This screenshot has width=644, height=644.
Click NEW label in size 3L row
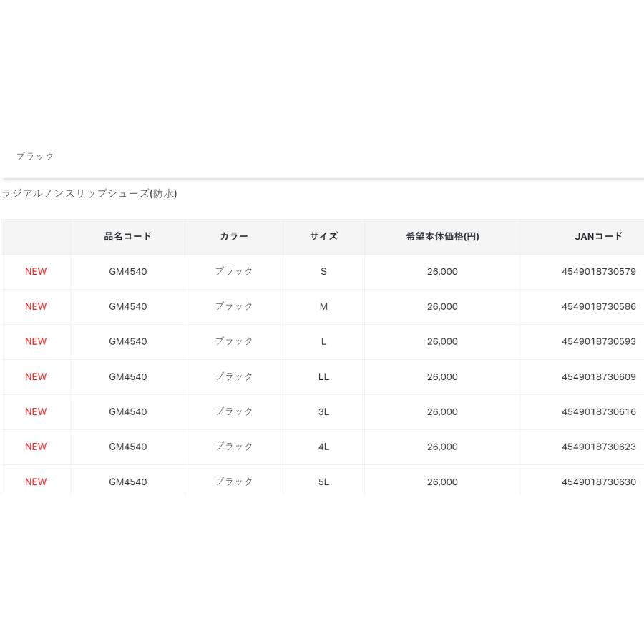pos(36,411)
